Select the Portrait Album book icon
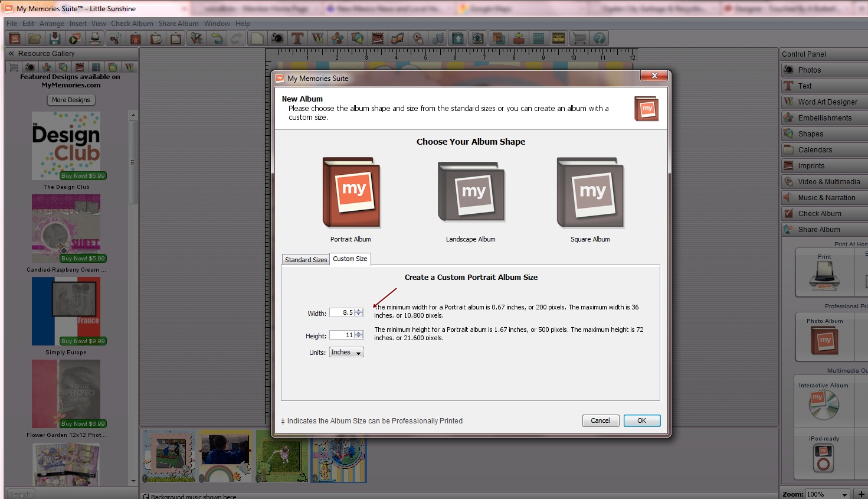The width and height of the screenshot is (868, 499). click(x=351, y=193)
